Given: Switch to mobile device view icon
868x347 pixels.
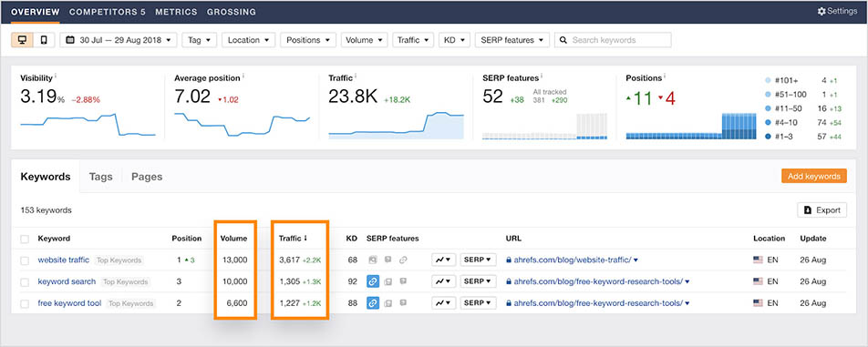Looking at the screenshot, I should click(x=44, y=40).
